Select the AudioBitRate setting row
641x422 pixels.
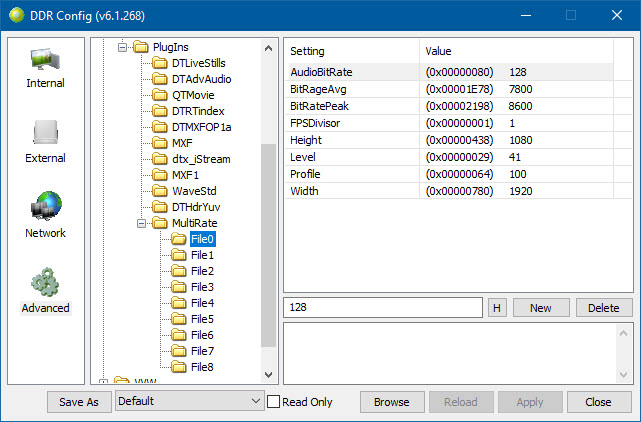point(450,72)
